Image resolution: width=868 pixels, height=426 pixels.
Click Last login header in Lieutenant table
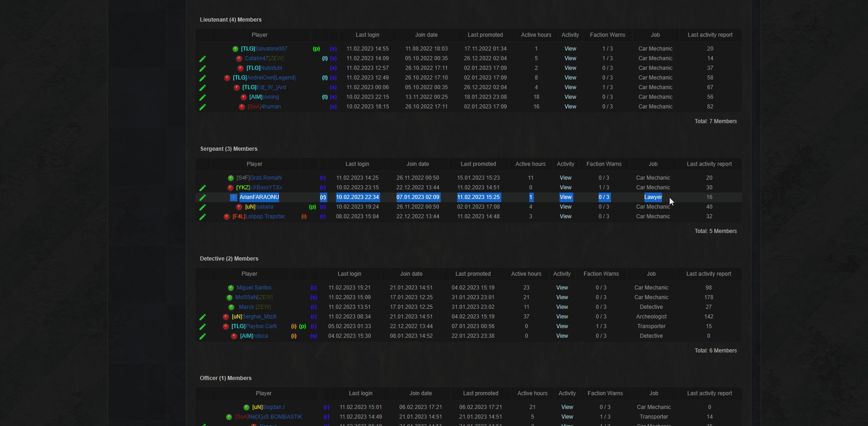pyautogui.click(x=368, y=35)
